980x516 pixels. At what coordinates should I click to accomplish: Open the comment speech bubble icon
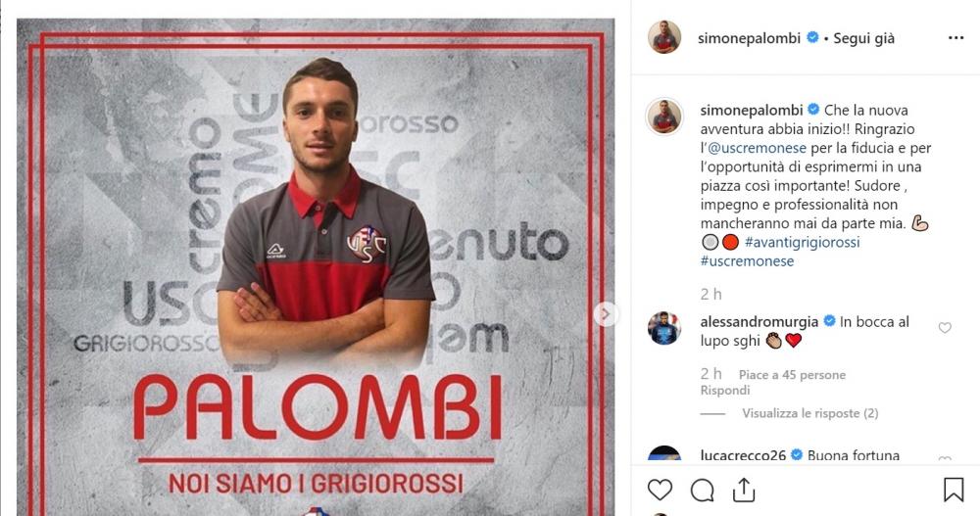pyautogui.click(x=702, y=491)
